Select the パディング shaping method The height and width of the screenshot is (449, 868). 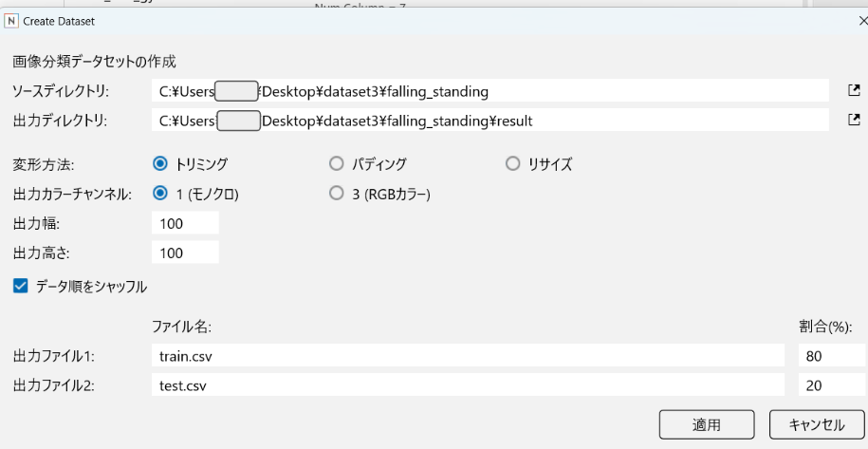[336, 164]
